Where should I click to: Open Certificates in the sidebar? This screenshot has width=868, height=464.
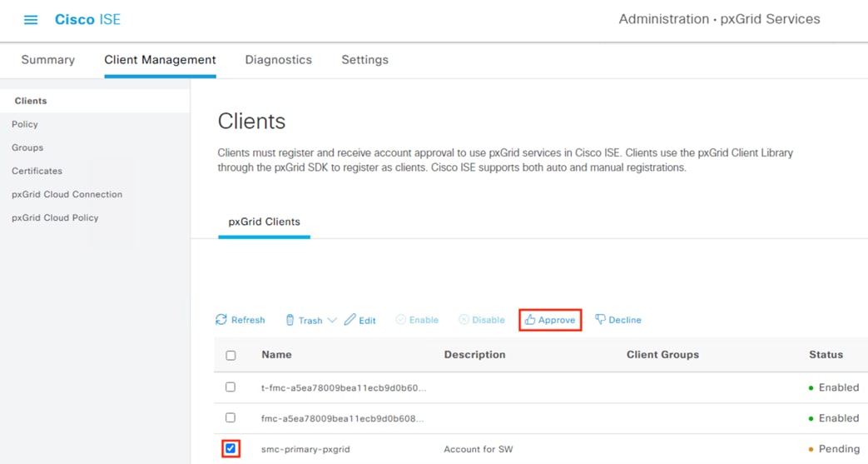coord(37,171)
